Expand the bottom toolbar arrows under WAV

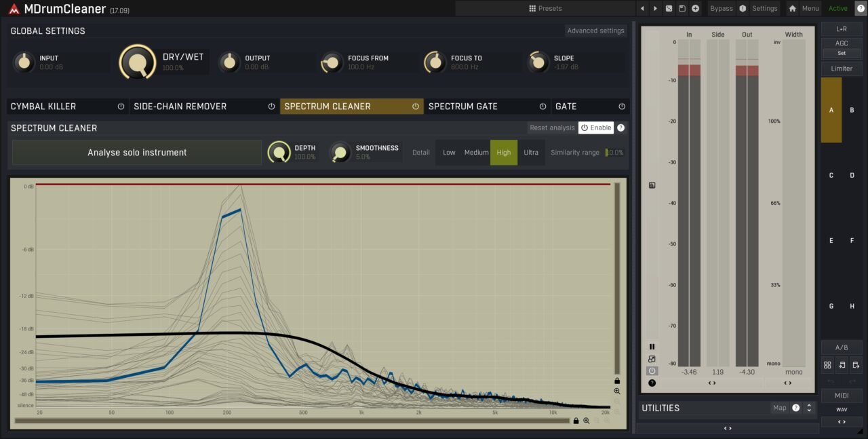[842, 422]
